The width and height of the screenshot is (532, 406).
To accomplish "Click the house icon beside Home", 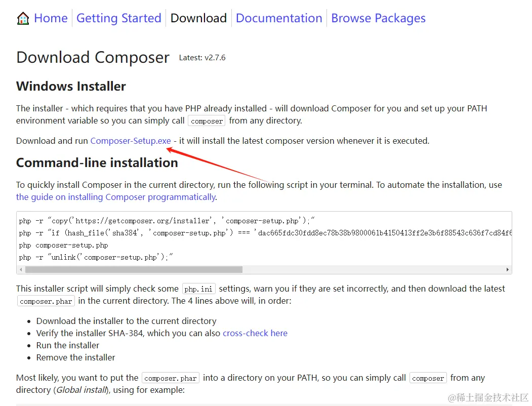I will tap(23, 18).
